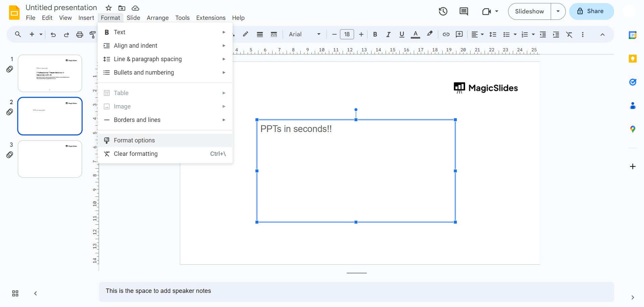Choose text color A icon
The height and width of the screenshot is (307, 644).
coord(415,34)
